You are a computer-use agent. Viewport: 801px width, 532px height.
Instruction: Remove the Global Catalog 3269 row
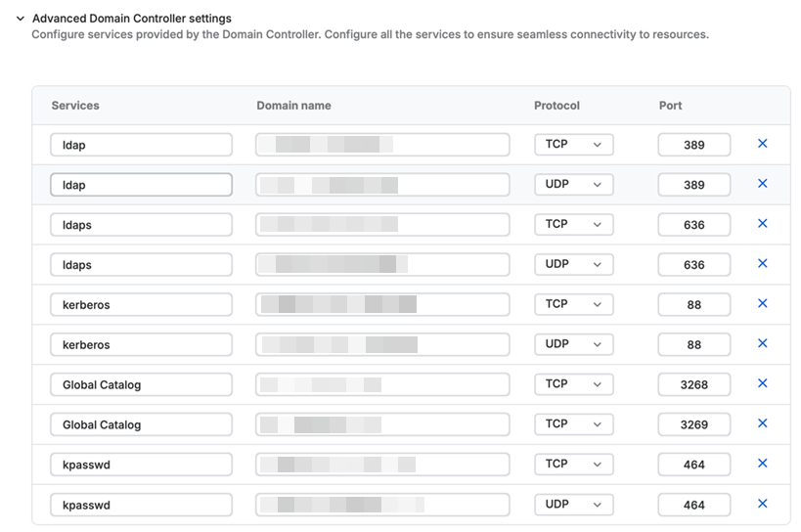coord(762,424)
